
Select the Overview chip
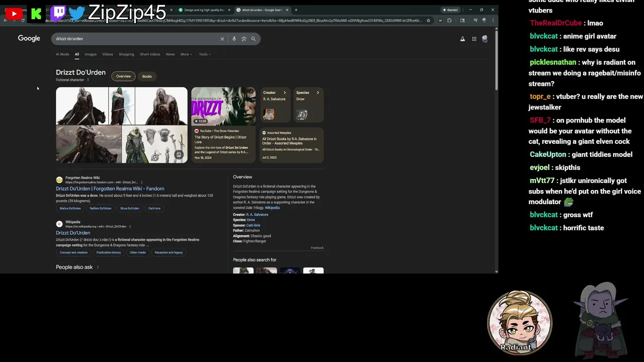[123, 76]
